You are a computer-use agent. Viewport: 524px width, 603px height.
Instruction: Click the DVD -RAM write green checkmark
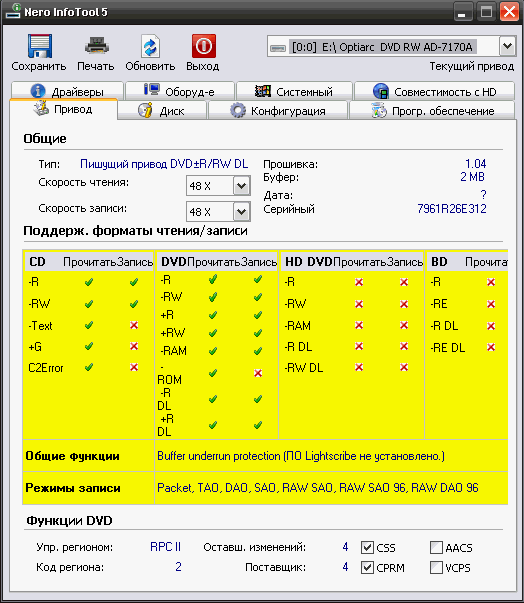(x=258, y=351)
